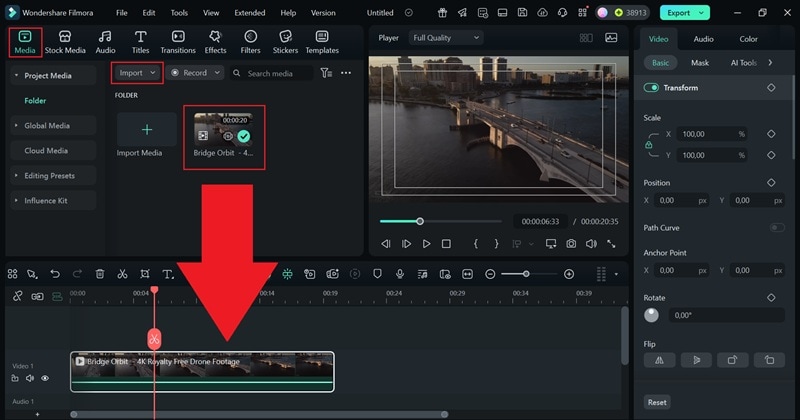Open the View menu
Viewport: 800px width, 420px height.
(x=211, y=13)
